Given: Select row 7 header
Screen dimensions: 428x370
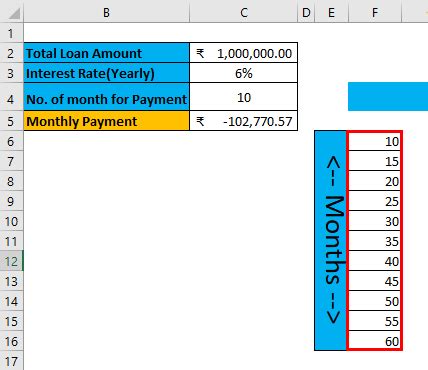Looking at the screenshot, I should tap(11, 161).
